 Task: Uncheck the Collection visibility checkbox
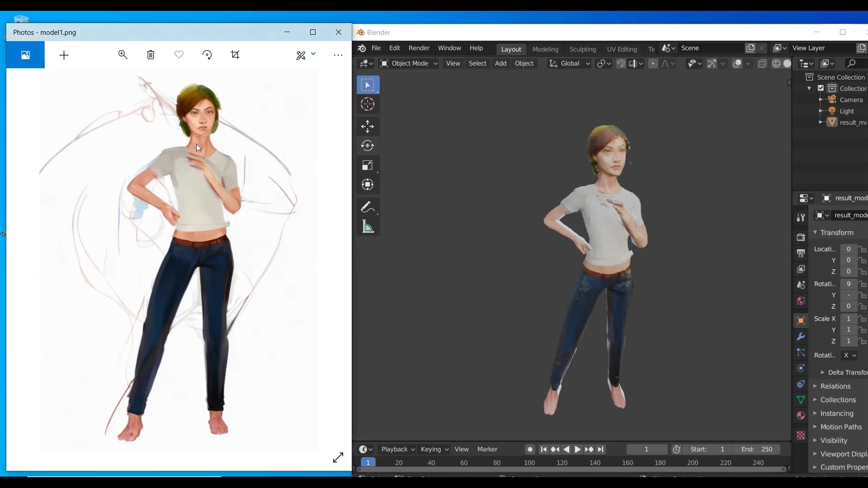[821, 89]
